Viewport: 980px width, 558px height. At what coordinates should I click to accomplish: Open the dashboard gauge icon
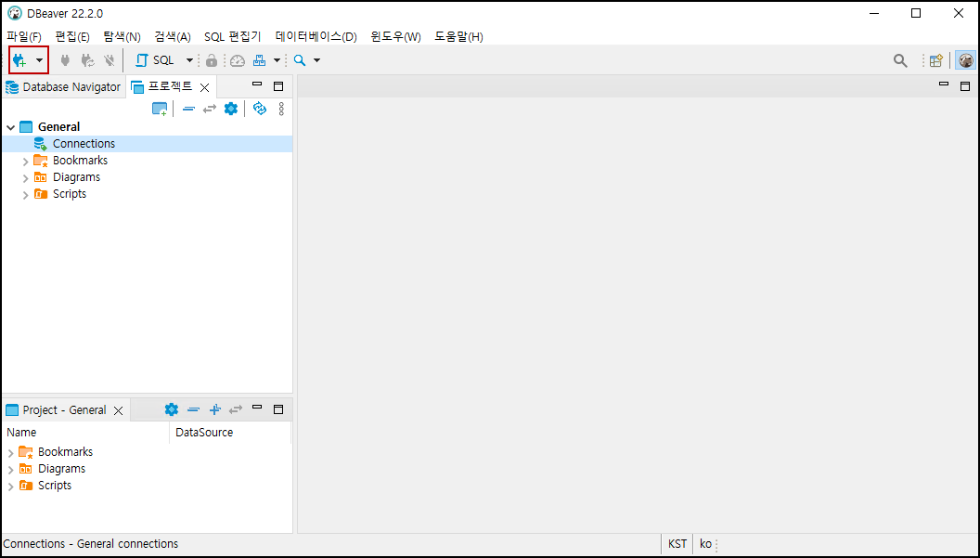(238, 60)
